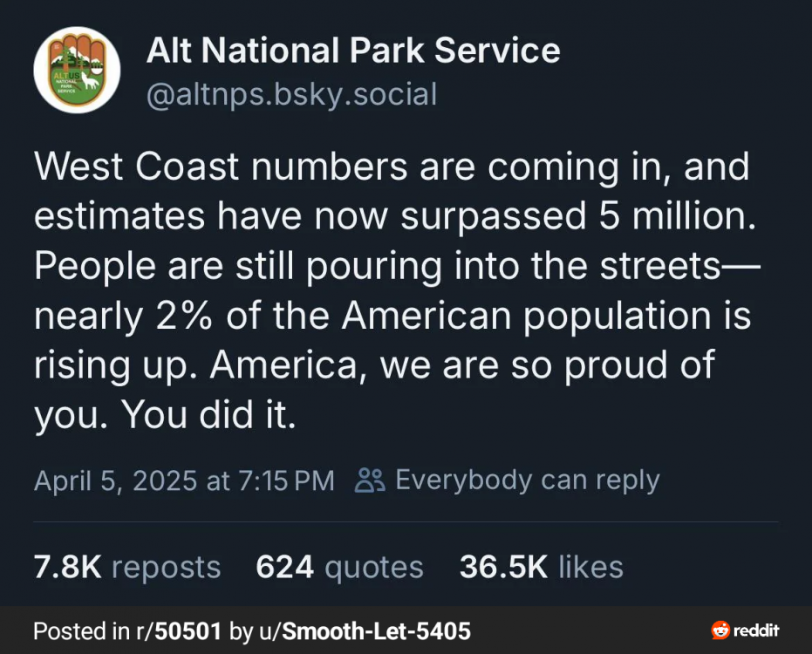This screenshot has height=654, width=812.
Task: Click the post text starting with West Coast numbers
Action: pos(397,290)
